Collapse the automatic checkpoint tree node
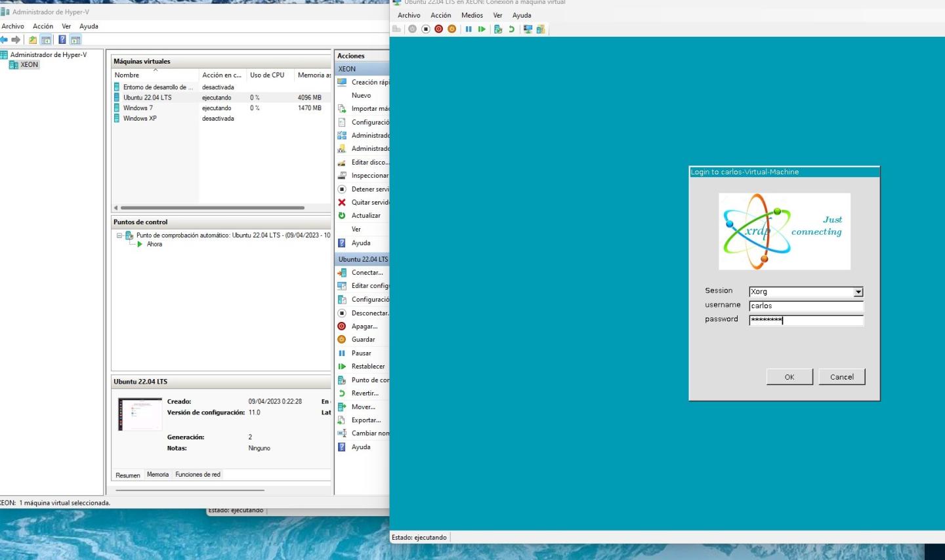The height and width of the screenshot is (560, 945). (x=119, y=235)
